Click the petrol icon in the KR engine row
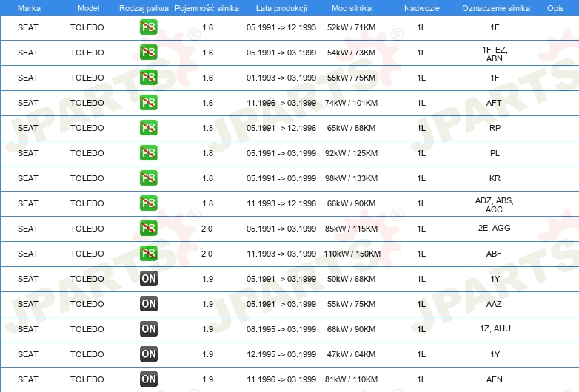Screen dimensions: 579x392 149,178
